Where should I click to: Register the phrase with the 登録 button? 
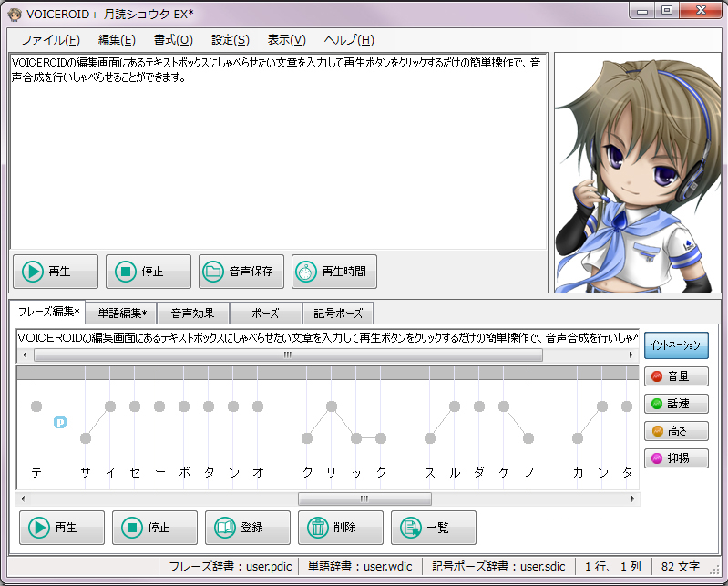pyautogui.click(x=248, y=528)
